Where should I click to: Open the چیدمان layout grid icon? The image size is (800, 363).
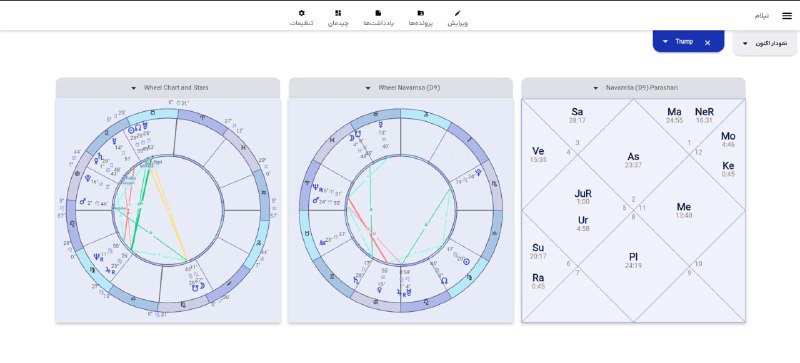pos(338,13)
